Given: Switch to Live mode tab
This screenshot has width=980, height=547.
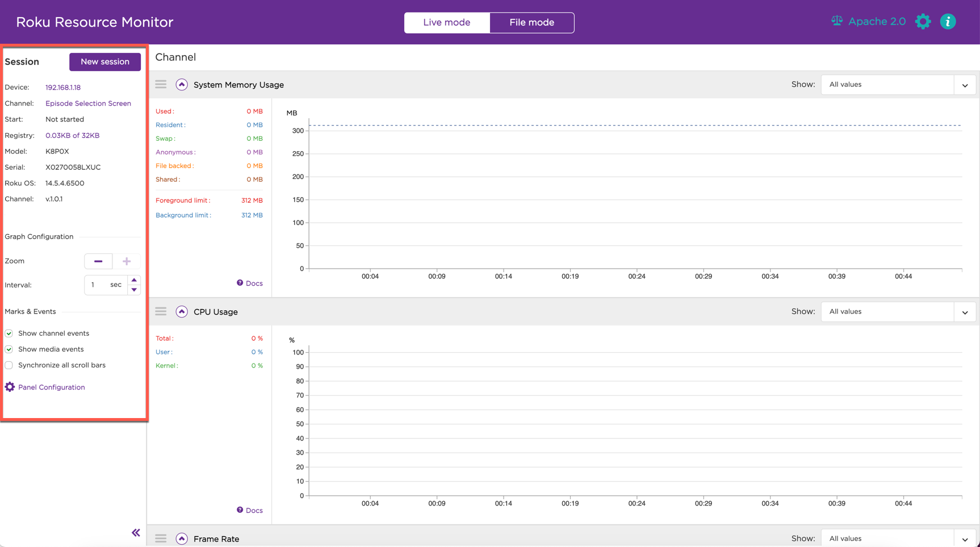Looking at the screenshot, I should coord(446,23).
